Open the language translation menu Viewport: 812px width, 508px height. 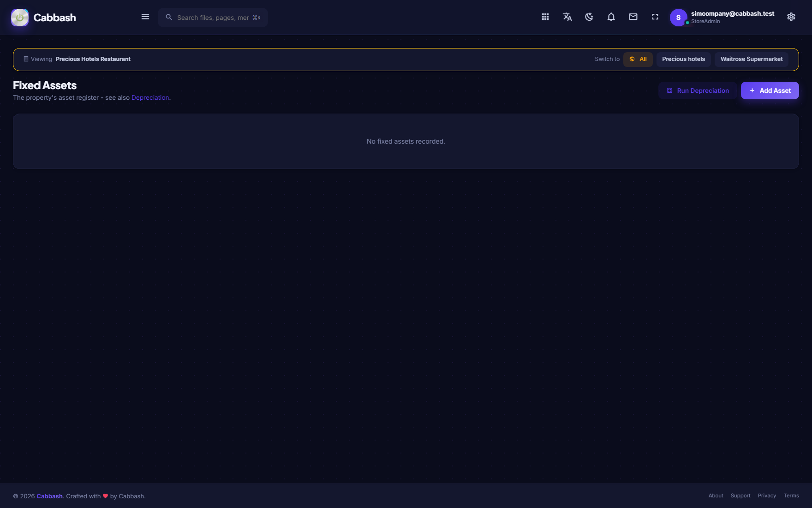567,17
